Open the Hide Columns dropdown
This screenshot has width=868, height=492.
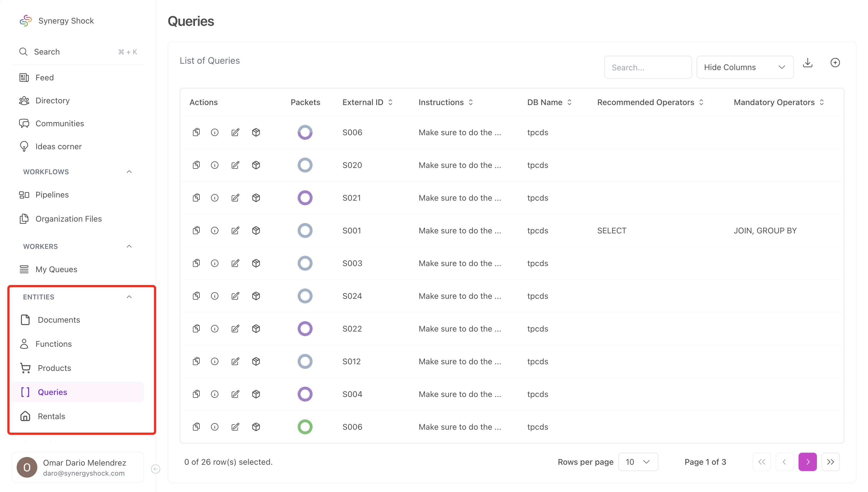click(x=745, y=67)
